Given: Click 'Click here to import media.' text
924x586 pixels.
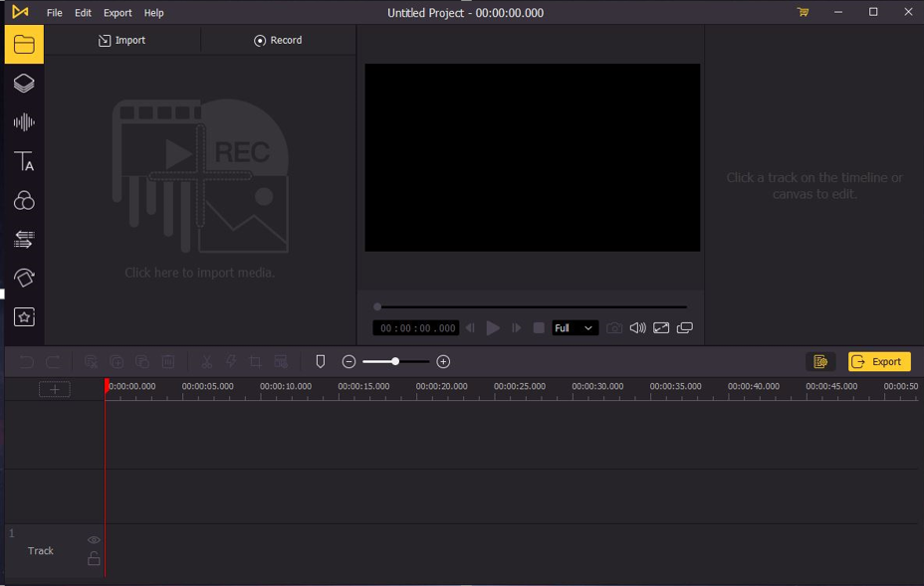Looking at the screenshot, I should coord(199,273).
